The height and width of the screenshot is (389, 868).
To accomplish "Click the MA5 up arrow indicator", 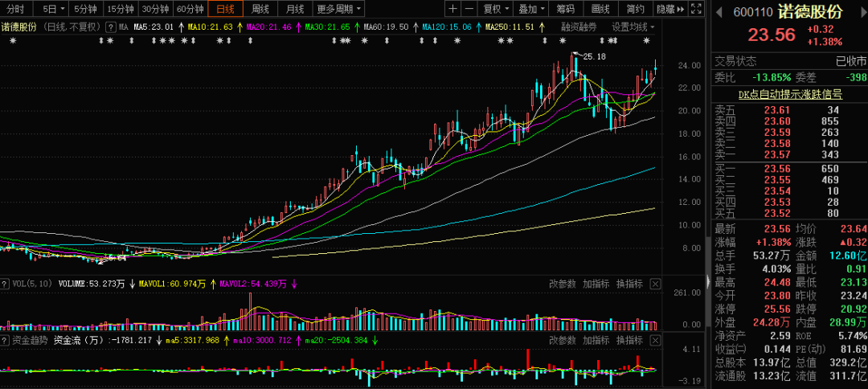I will click(x=181, y=27).
